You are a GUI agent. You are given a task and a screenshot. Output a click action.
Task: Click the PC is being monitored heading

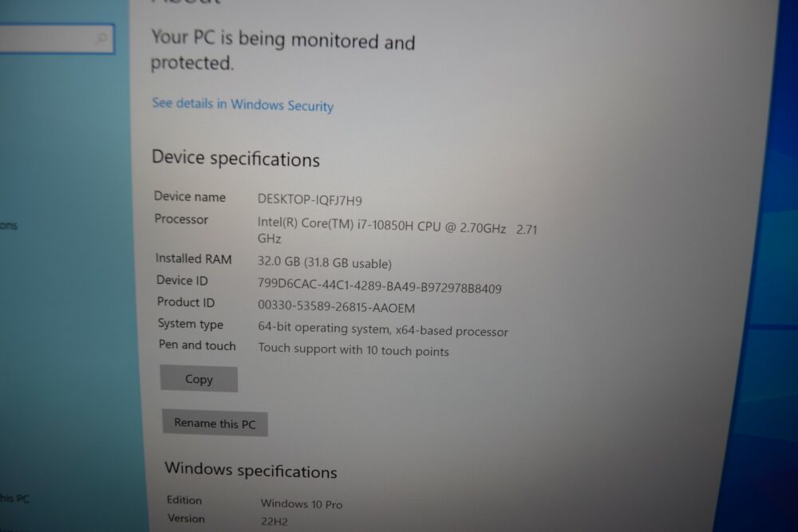(283, 50)
